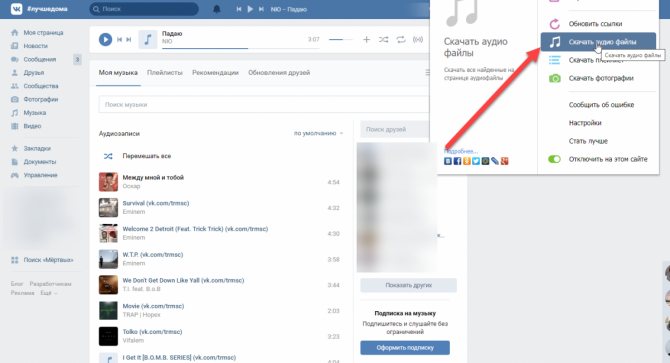670x363 pixels.
Task: Click the Оформить подписку button
Action: click(405, 348)
